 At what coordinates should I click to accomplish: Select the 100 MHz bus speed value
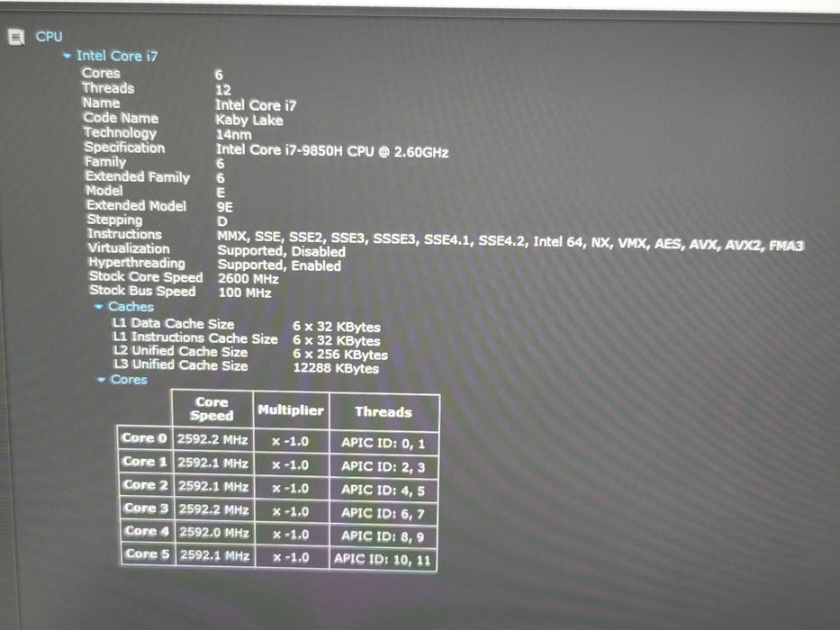(x=244, y=292)
